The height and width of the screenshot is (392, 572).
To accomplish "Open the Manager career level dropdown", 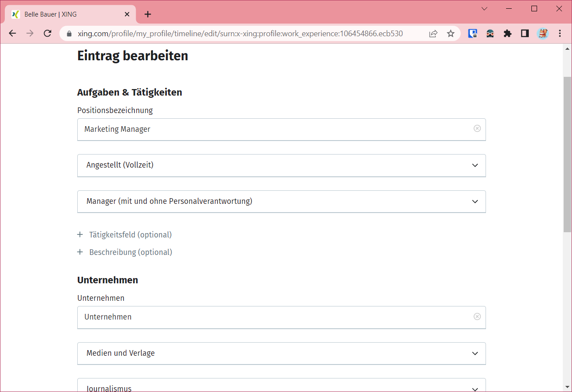I will tap(281, 202).
